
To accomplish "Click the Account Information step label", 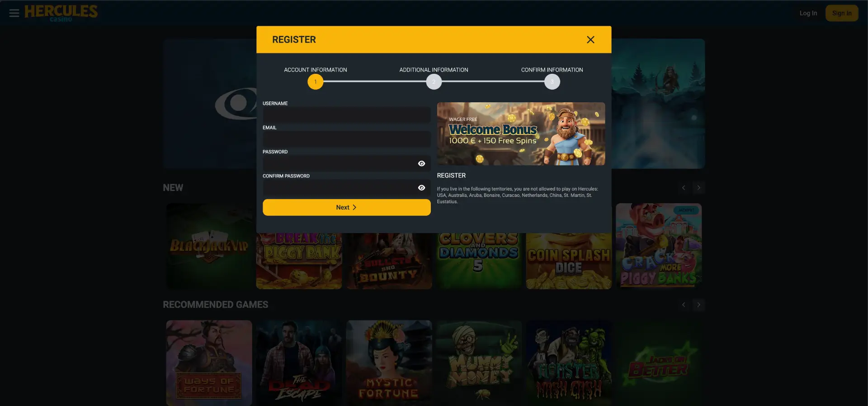I will [316, 70].
